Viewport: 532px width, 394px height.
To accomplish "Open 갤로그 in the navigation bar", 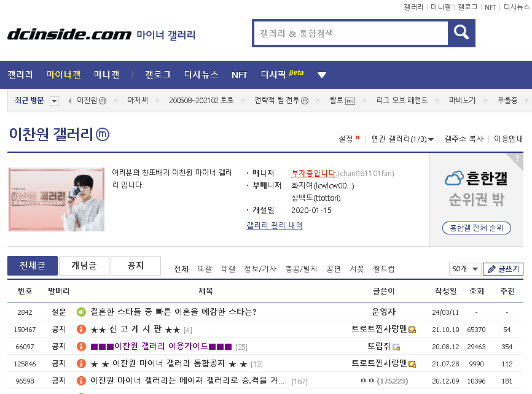I will [x=158, y=75].
